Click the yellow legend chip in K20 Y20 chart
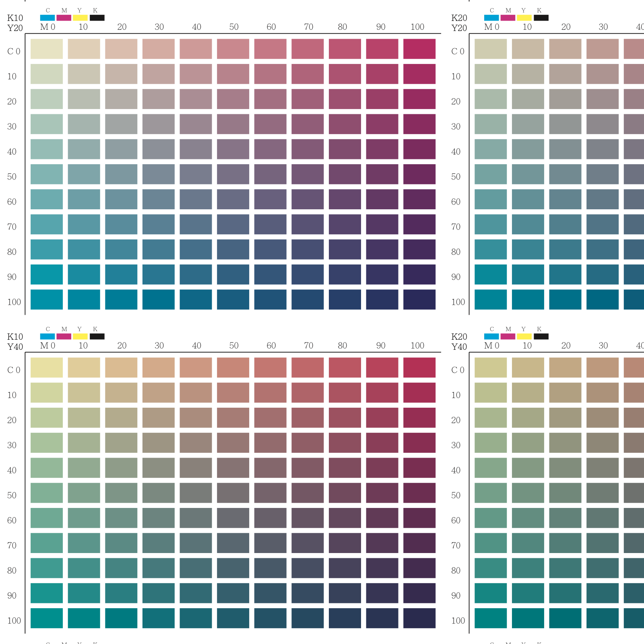The image size is (644, 644). (524, 18)
